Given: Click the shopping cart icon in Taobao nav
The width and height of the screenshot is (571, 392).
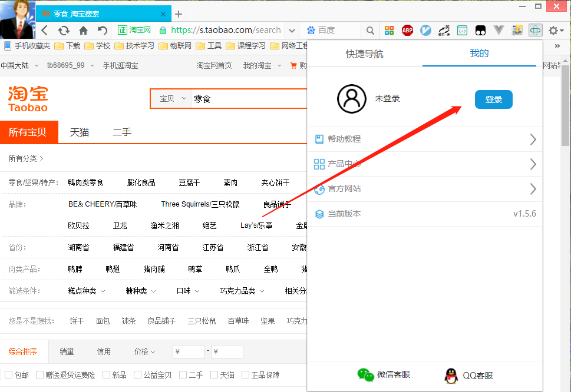Looking at the screenshot, I should tap(293, 65).
